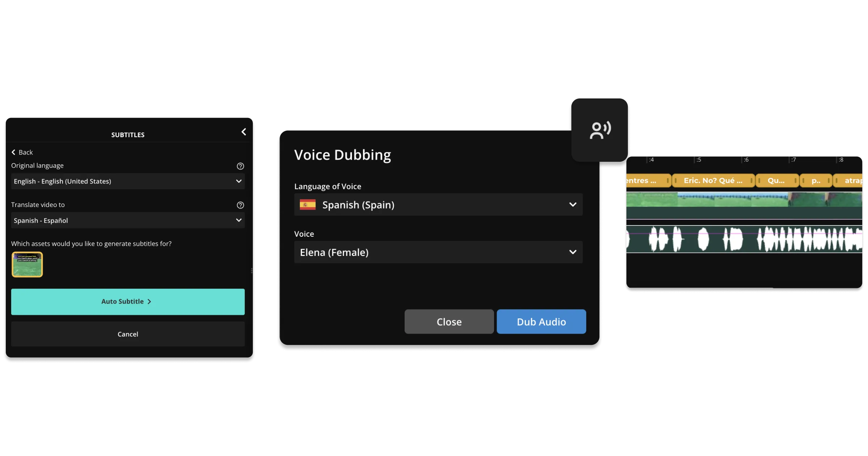868x456 pixels.
Task: Open help for Original language
Action: (x=240, y=166)
